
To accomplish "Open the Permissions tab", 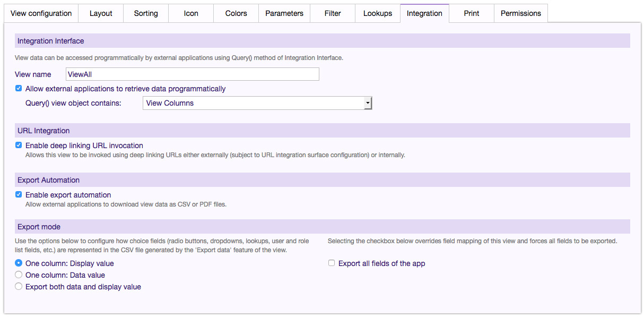I will pos(521,13).
